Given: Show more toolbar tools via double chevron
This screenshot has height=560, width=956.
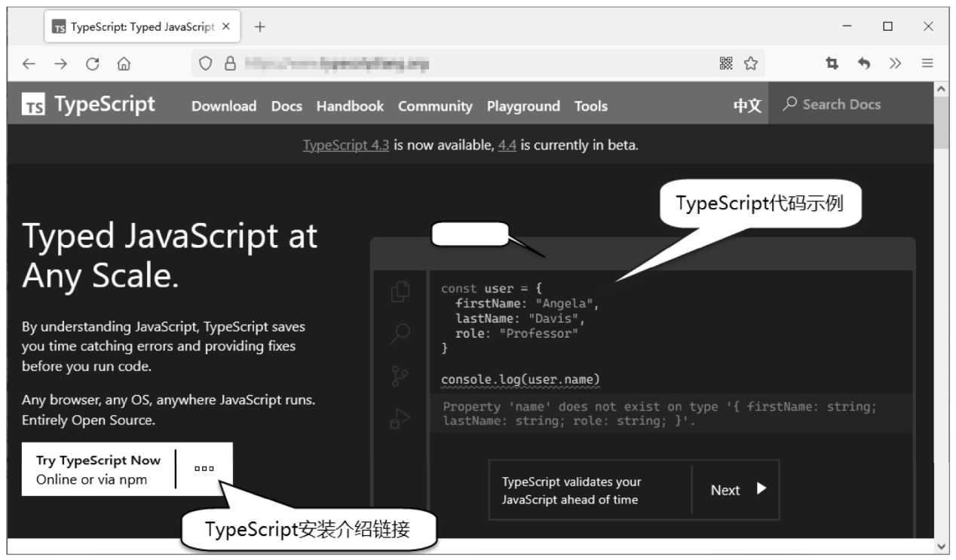Looking at the screenshot, I should [x=896, y=65].
